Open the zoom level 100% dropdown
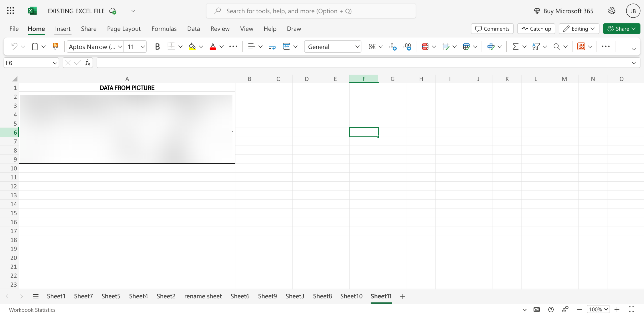The width and height of the screenshot is (644, 314). click(x=598, y=309)
